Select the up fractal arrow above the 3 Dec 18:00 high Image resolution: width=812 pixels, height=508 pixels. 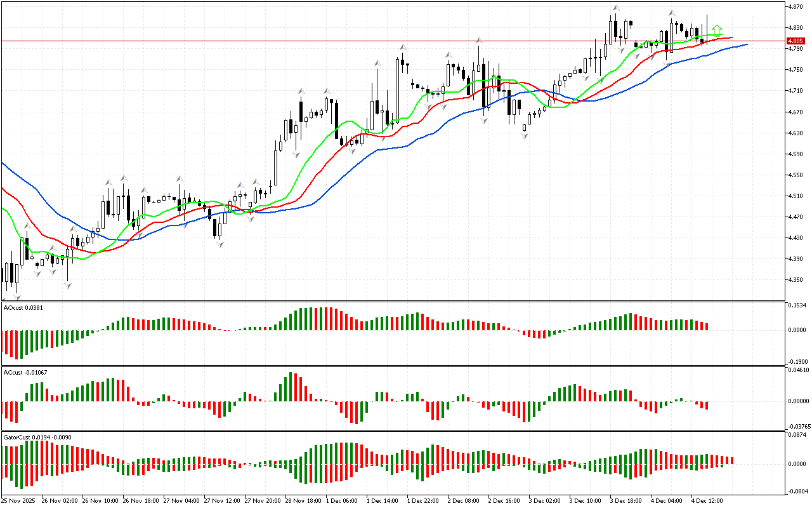point(615,8)
